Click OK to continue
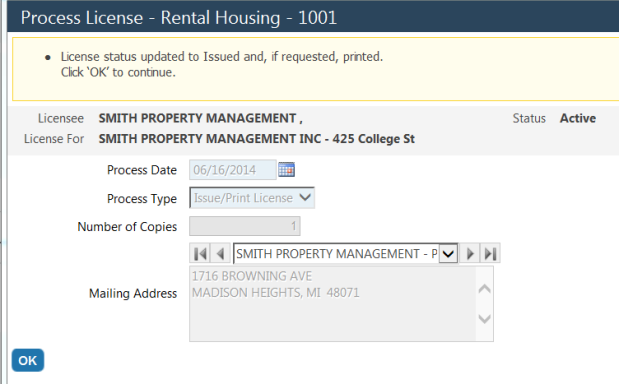619x384 pixels. pyautogui.click(x=28, y=360)
